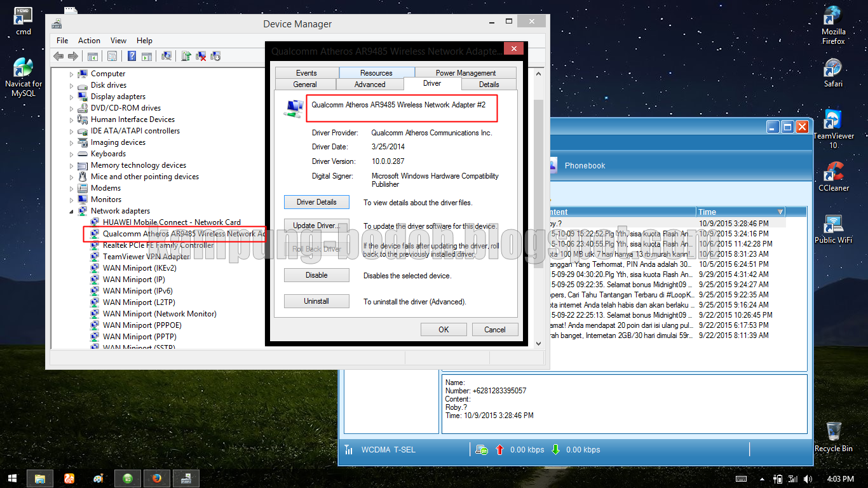The height and width of the screenshot is (488, 868).
Task: Switch to the Advanced tab
Action: coord(370,84)
